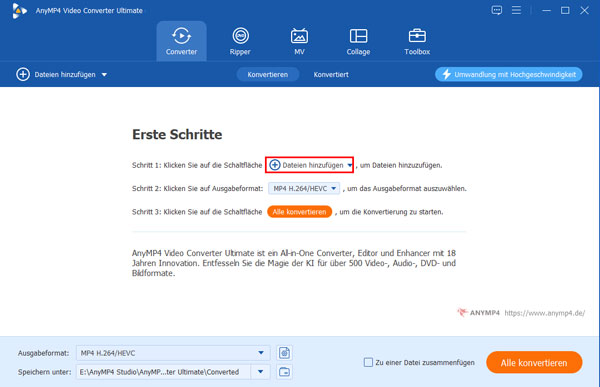Viewport: 600px width, 387px height.
Task: Open MP4 H.264/HEVC dropdown in Schritt 2
Action: (x=304, y=188)
